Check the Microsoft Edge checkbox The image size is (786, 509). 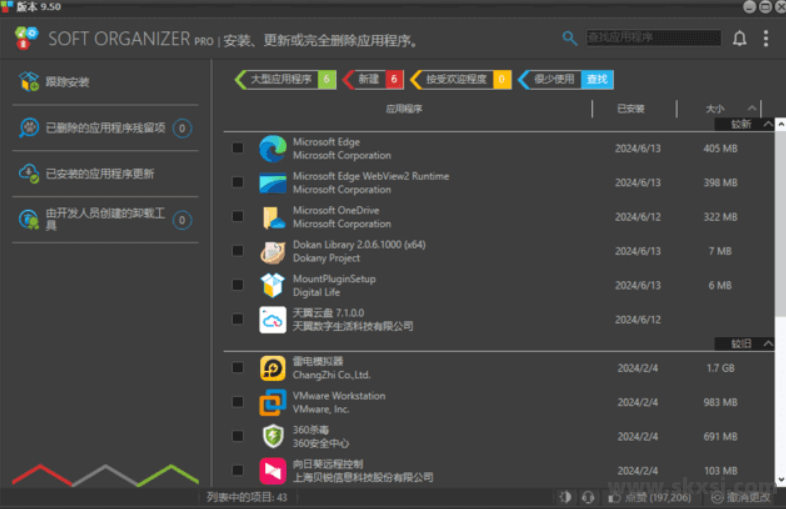238,148
